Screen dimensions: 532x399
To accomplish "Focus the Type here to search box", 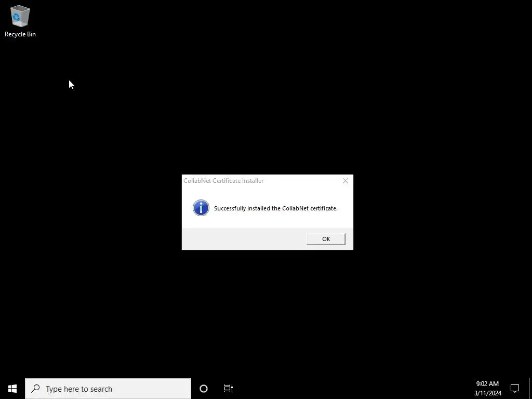I will (x=108, y=389).
